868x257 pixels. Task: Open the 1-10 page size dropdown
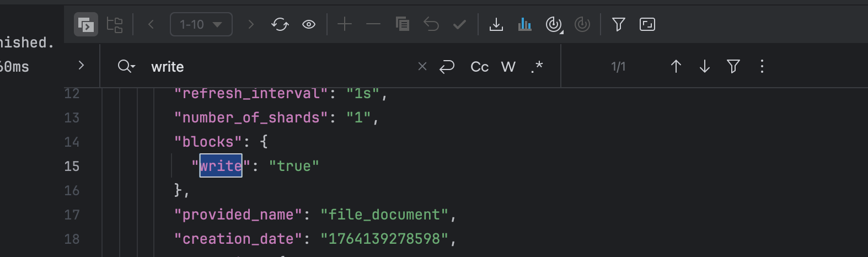tap(201, 24)
